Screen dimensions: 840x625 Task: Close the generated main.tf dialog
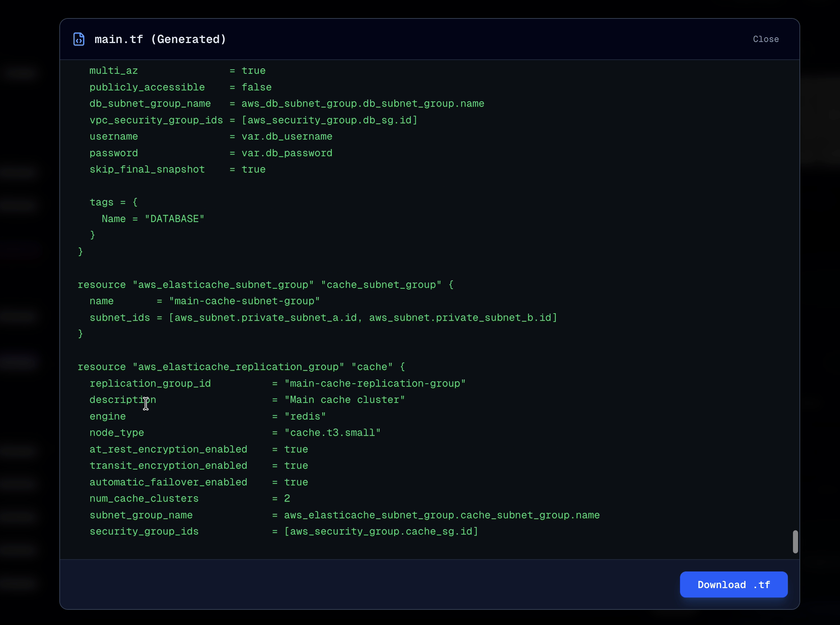[x=765, y=39]
